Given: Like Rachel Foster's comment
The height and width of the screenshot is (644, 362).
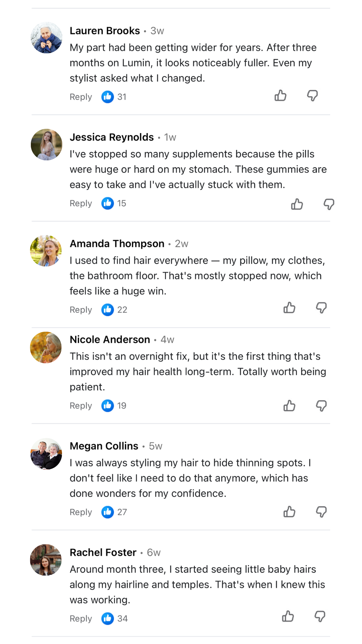Looking at the screenshot, I should [x=288, y=616].
